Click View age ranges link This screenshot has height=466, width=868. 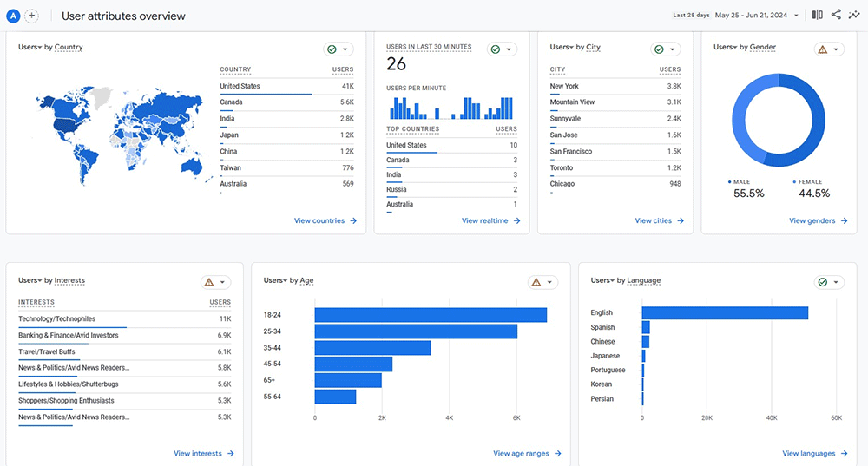click(527, 454)
